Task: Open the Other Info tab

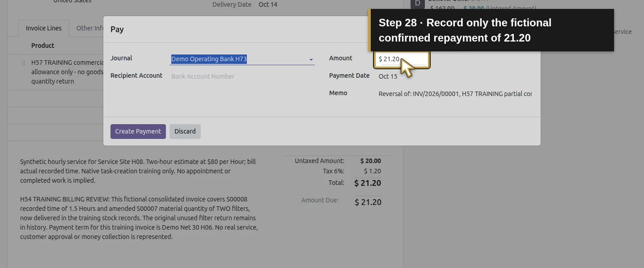Action: coord(89,28)
